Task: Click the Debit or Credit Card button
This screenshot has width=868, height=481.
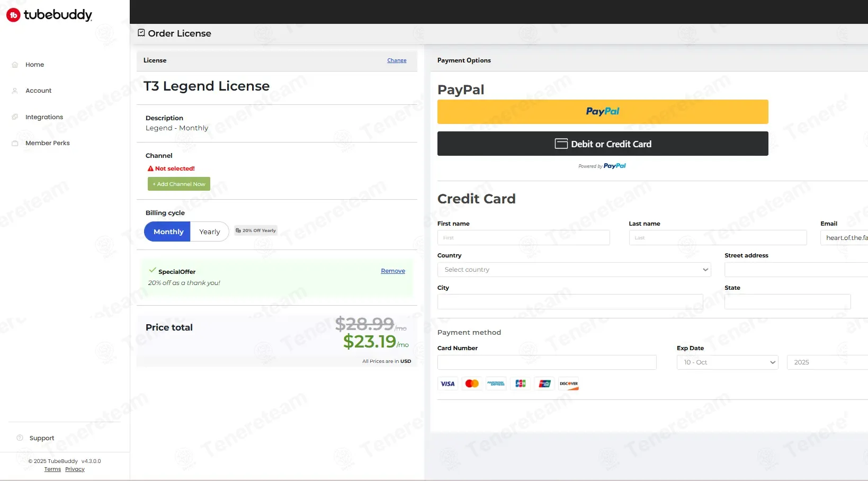Action: [x=603, y=144]
